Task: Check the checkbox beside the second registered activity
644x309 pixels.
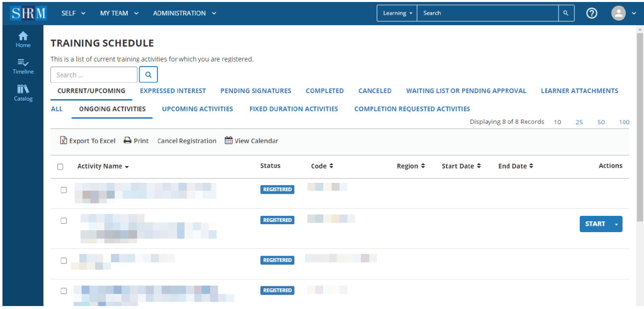Action: (x=64, y=221)
